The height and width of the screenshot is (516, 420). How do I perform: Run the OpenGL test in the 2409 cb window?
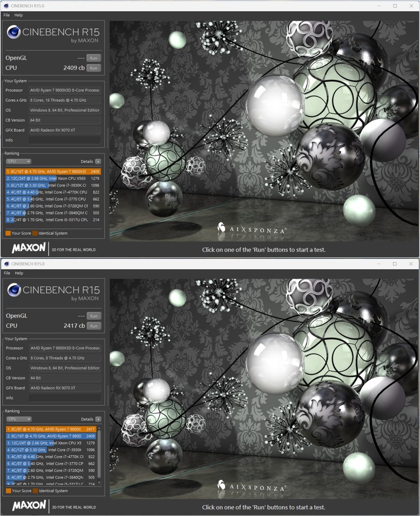pyautogui.click(x=94, y=58)
